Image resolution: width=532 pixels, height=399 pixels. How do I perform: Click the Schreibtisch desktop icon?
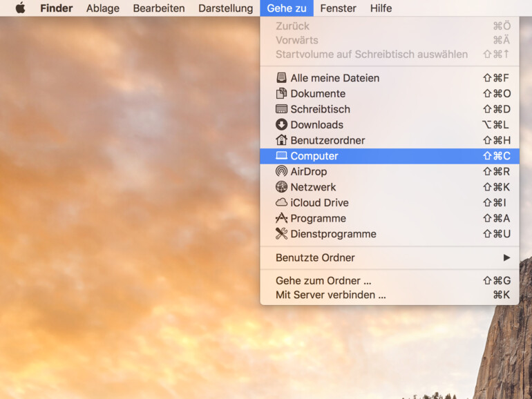pyautogui.click(x=281, y=109)
